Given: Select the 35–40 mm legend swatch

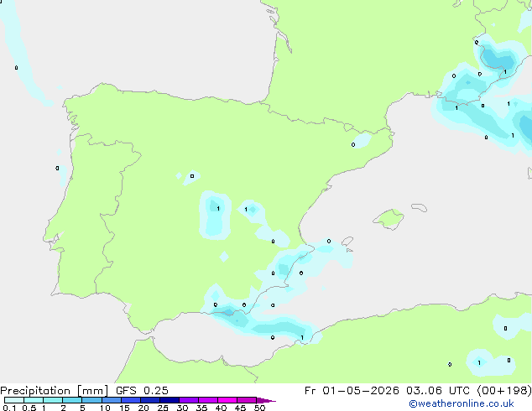Looking at the screenshot, I should click(x=208, y=400).
